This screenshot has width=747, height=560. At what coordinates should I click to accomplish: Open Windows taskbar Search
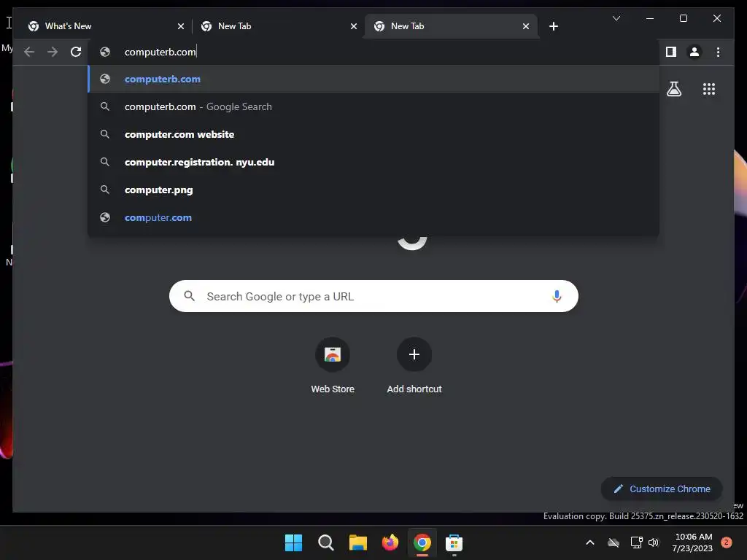[326, 542]
